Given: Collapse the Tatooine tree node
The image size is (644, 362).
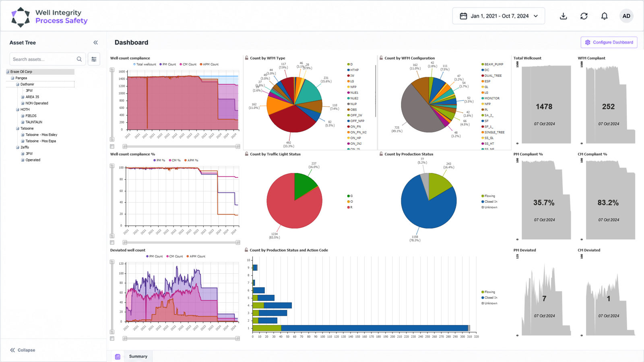Looking at the screenshot, I should click(x=18, y=129).
